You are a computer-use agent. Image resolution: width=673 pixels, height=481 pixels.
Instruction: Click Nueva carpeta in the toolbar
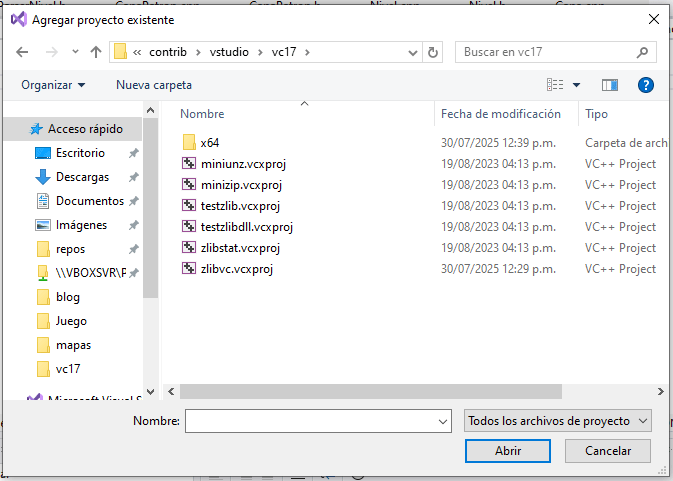pos(154,85)
